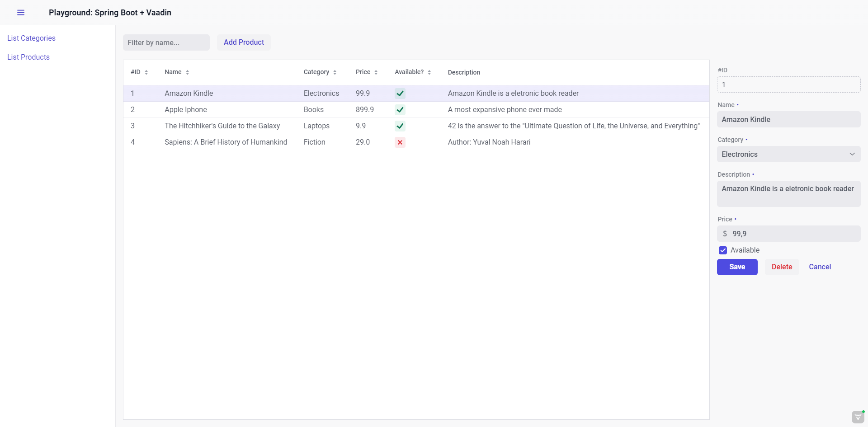
Task: Delete the Amazon Kindle product
Action: (782, 267)
